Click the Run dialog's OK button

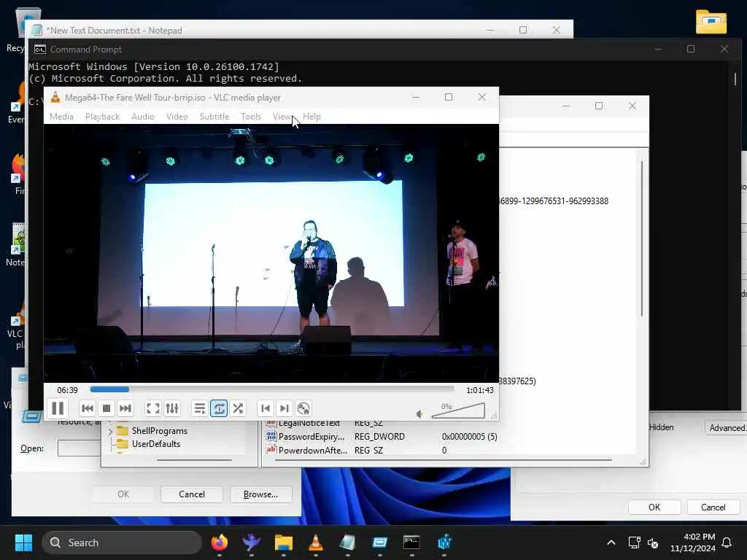(123, 494)
